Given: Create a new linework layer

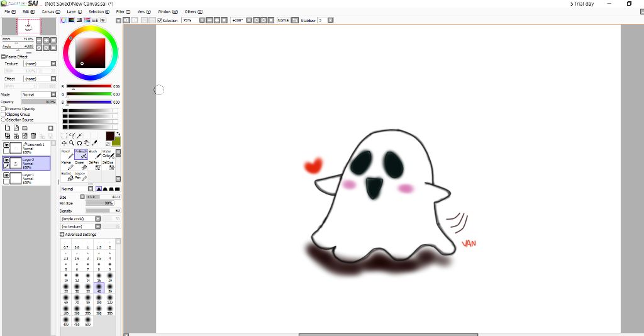Looking at the screenshot, I should point(16,128).
